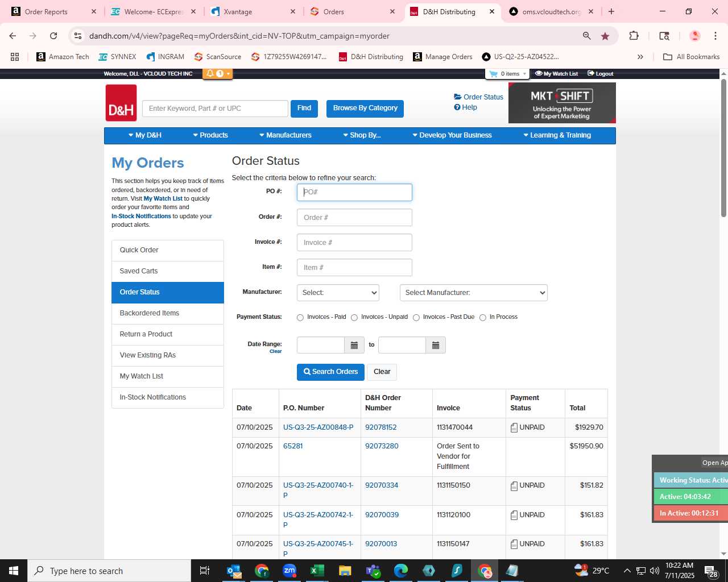Click the browser zoom magnifier icon
The width and height of the screenshot is (728, 582).
click(586, 36)
